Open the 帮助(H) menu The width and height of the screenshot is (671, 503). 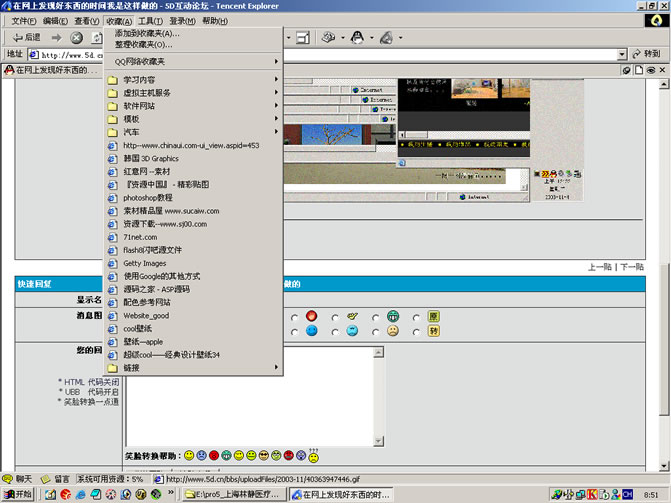pyautogui.click(x=215, y=21)
